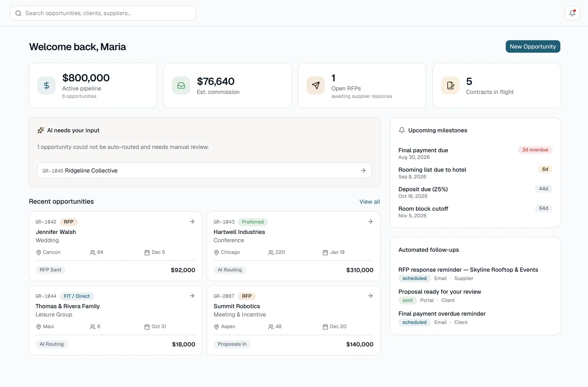Click the dollar sign Active pipeline icon

46,86
